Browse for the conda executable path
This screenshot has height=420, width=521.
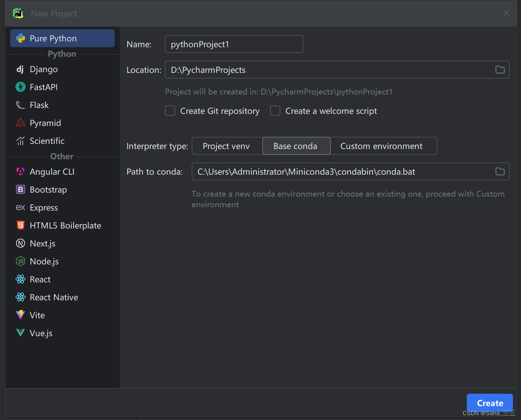(500, 171)
